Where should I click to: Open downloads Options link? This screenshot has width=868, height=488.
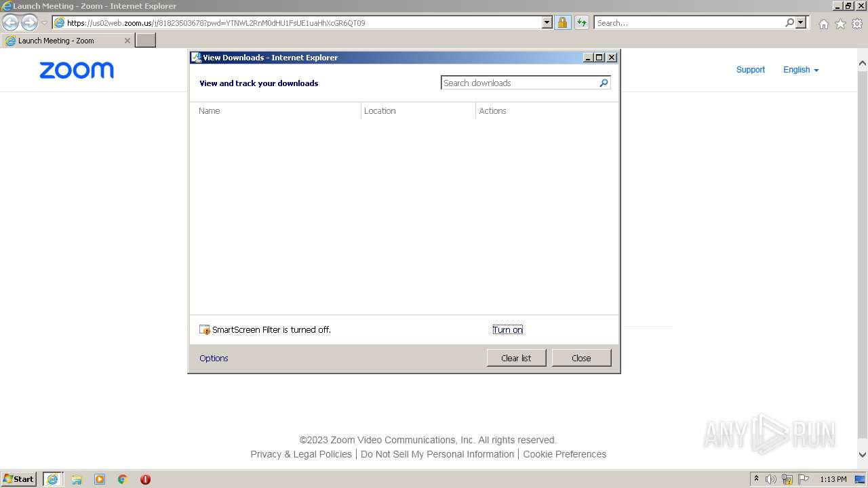214,358
